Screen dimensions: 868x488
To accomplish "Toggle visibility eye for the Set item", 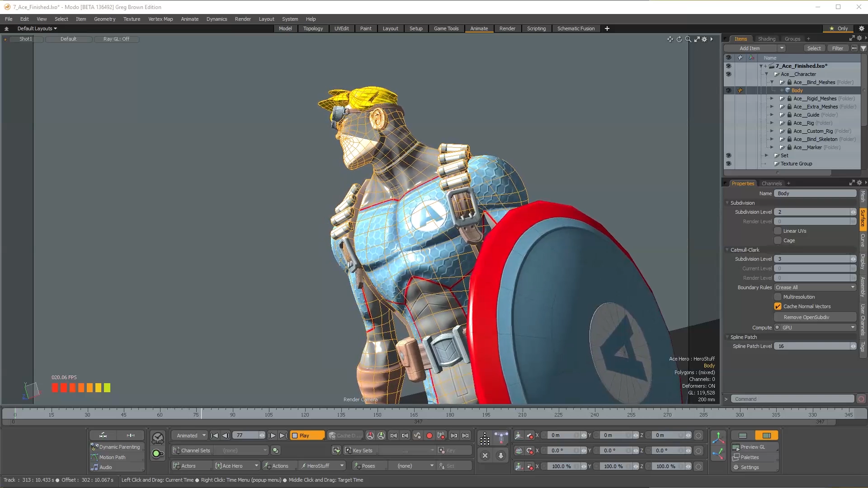I will tap(729, 155).
